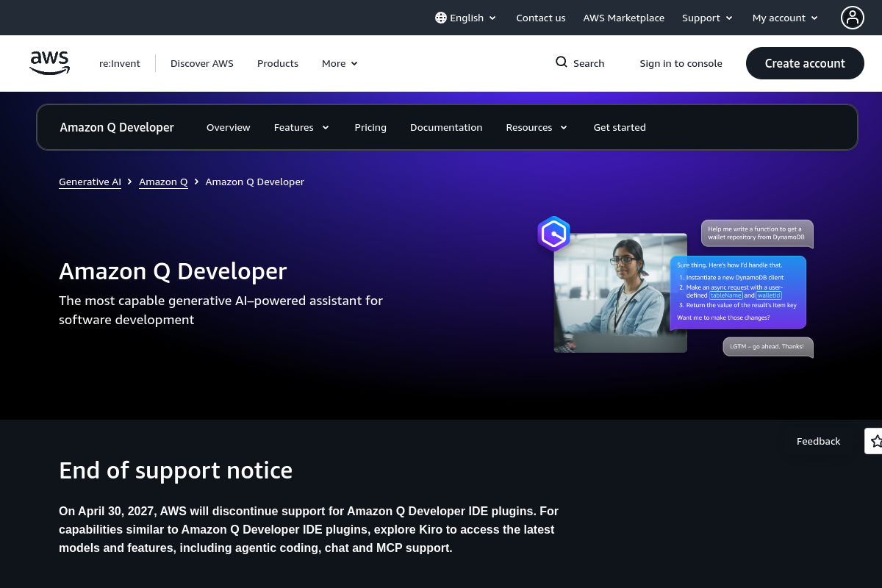
Task: Go to AWS Marketplace
Action: point(624,18)
